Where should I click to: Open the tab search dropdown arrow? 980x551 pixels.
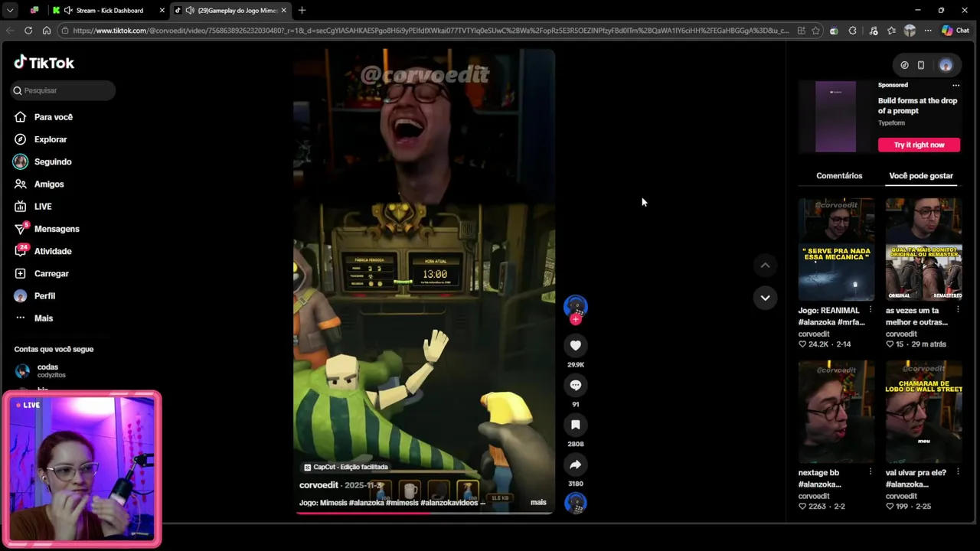10,11
